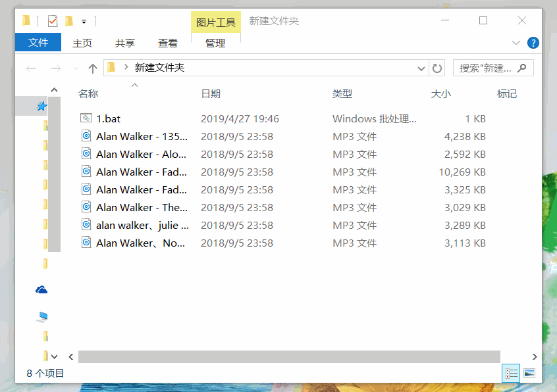
Task: Click the 3,029 KB size cell
Action: [x=465, y=208]
